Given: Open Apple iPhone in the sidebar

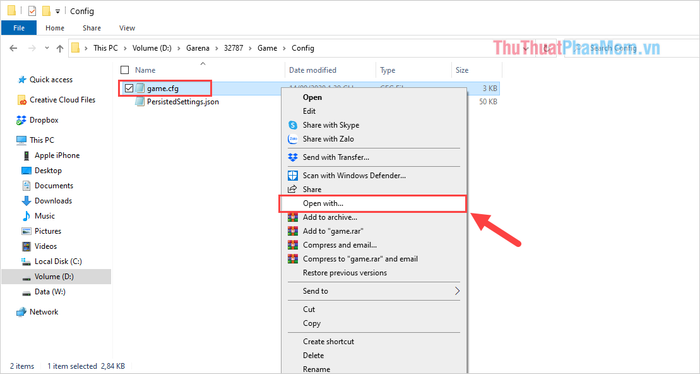Looking at the screenshot, I should pyautogui.click(x=57, y=155).
